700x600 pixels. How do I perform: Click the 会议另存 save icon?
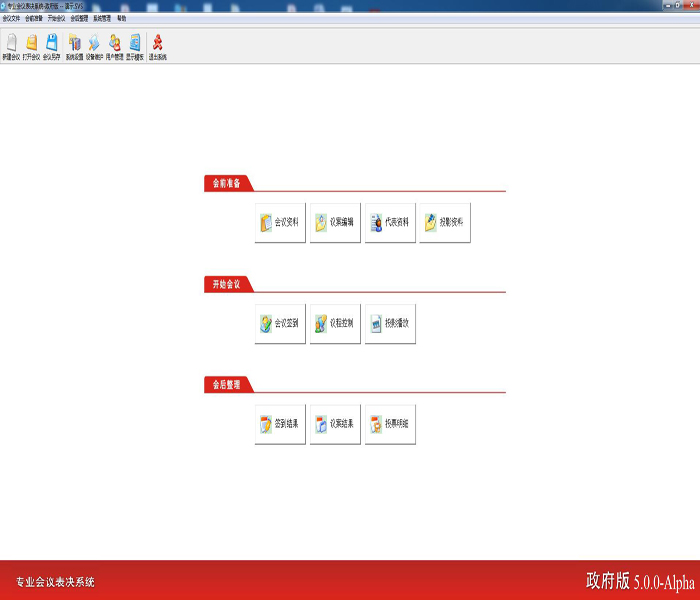pyautogui.click(x=51, y=46)
